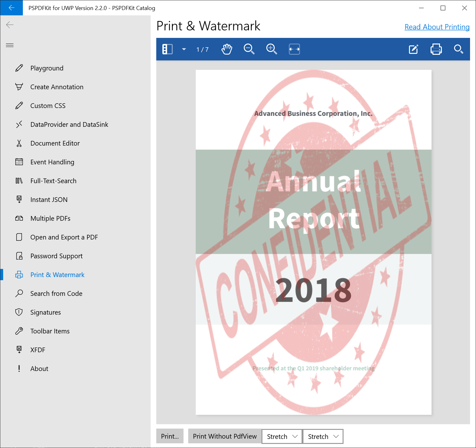This screenshot has width=476, height=448.
Task: Open the annotation editing toolbar
Action: point(413,49)
